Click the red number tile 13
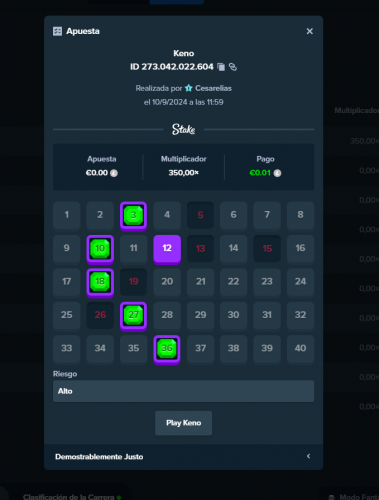379x500 pixels. tap(200, 248)
